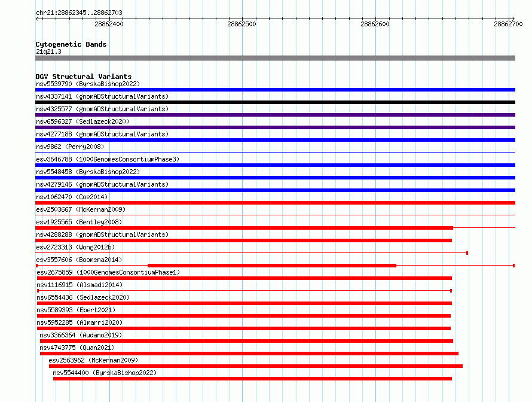Click the right end marker of esv2723313
532x402 pixels.
pos(467,253)
